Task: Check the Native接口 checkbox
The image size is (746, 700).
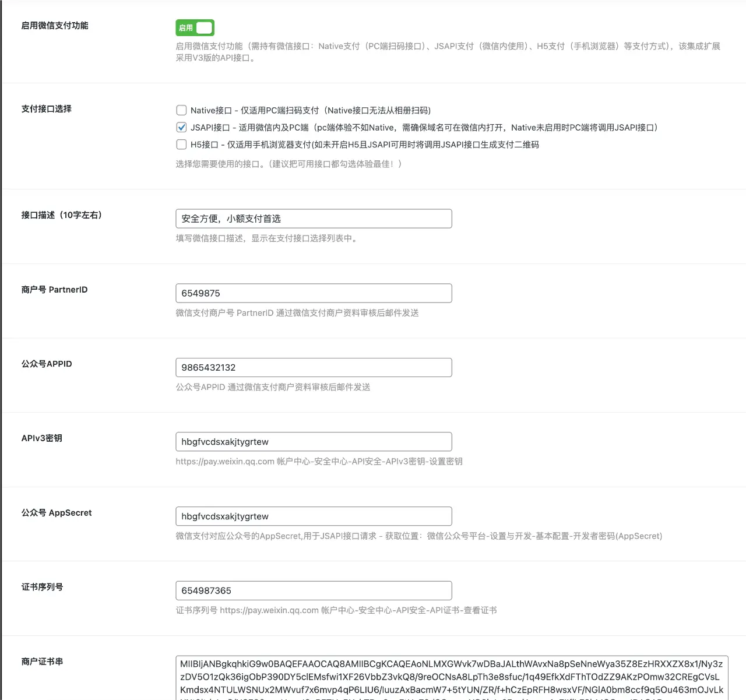Action: tap(181, 110)
